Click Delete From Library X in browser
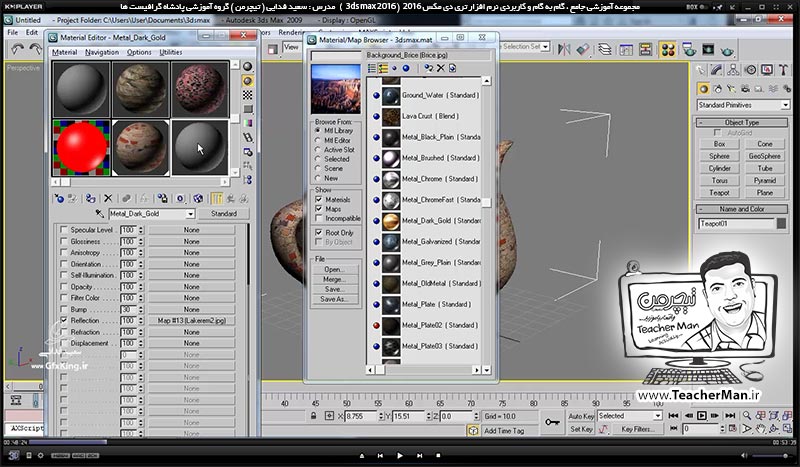 click(x=440, y=68)
